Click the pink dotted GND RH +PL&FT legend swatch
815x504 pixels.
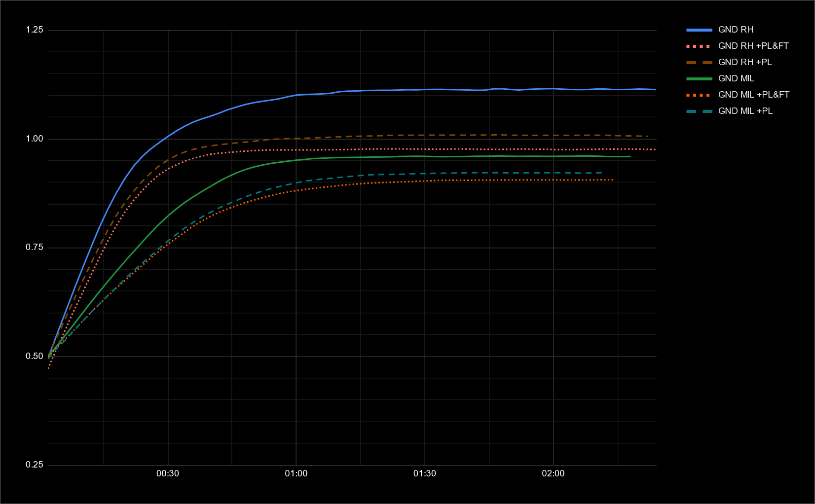pos(699,46)
